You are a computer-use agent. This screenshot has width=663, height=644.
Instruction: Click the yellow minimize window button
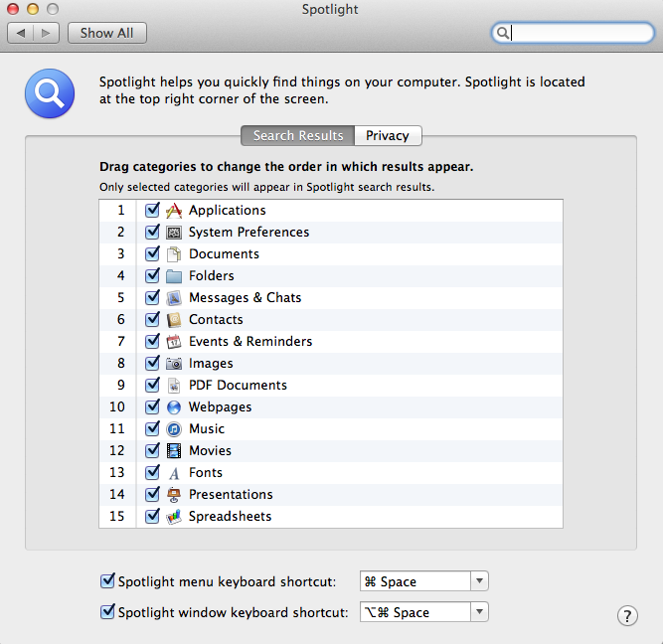(33, 9)
